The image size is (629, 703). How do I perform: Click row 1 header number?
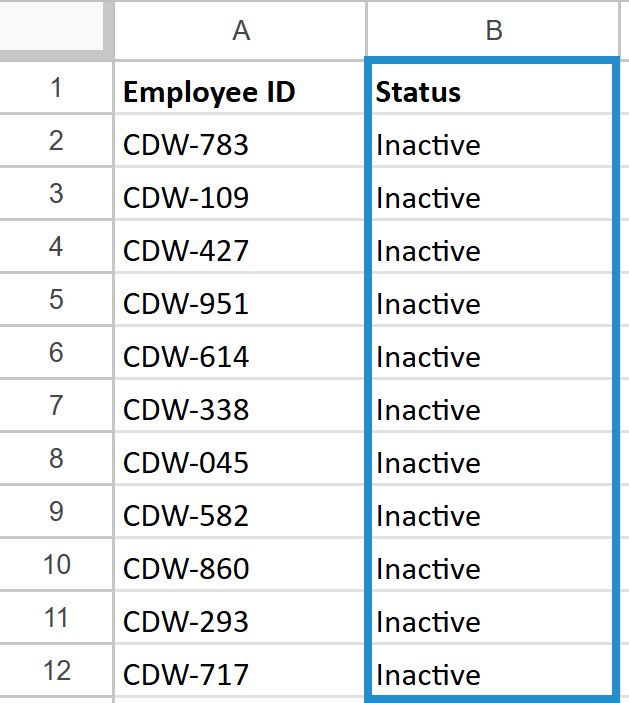tap(55, 89)
